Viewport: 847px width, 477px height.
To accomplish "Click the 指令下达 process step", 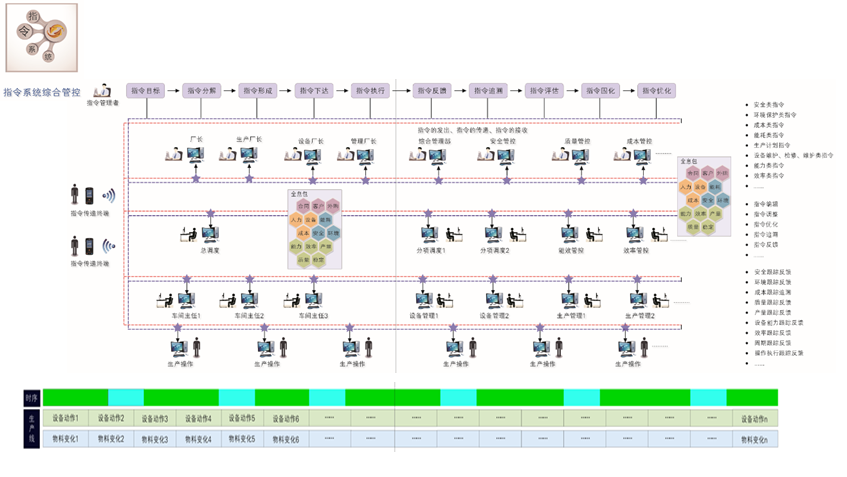I will click(x=314, y=90).
